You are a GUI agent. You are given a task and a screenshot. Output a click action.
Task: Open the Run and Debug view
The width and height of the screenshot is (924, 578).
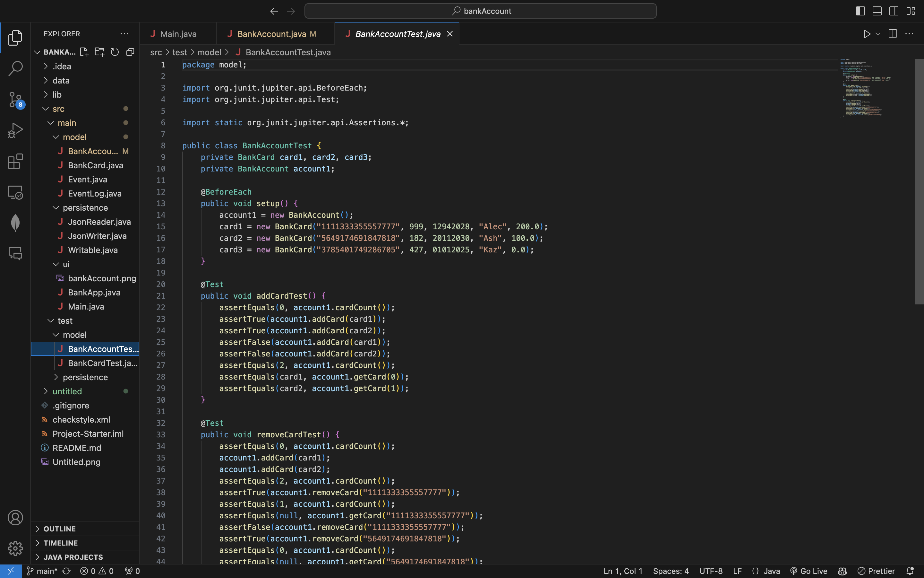[15, 130]
